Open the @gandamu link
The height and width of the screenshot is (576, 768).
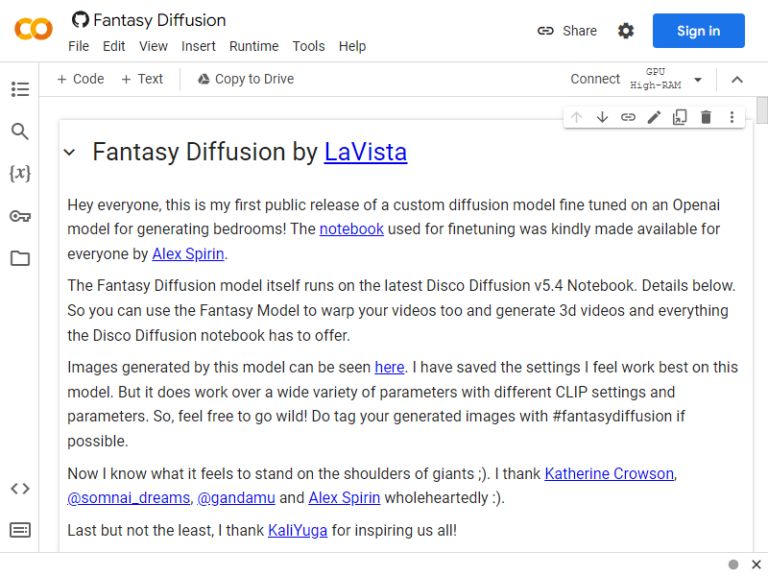236,498
